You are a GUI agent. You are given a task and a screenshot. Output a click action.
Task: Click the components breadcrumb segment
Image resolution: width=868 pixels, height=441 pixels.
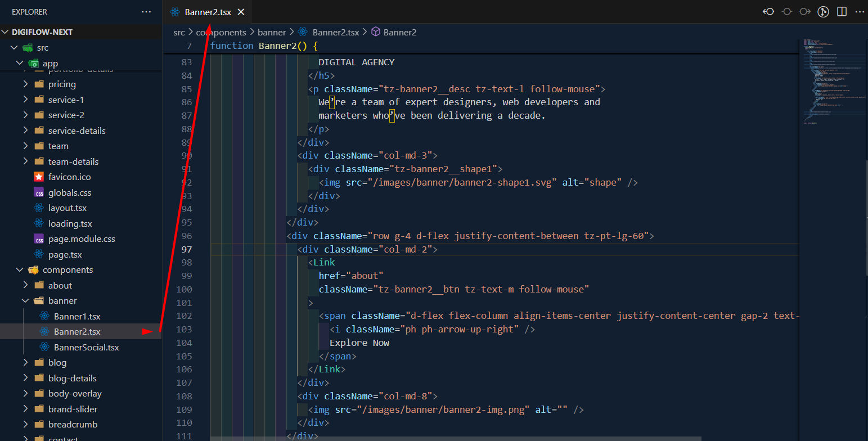(221, 32)
